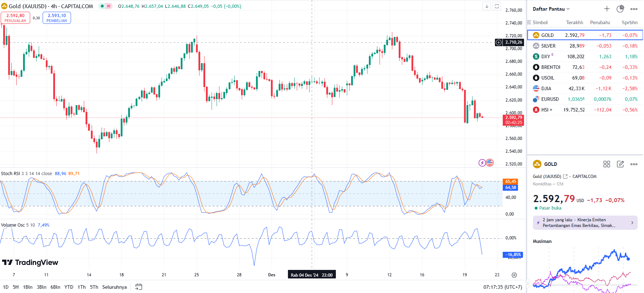Sort watchlist by the Simbol column
The width and height of the screenshot is (644, 293).
[540, 22]
